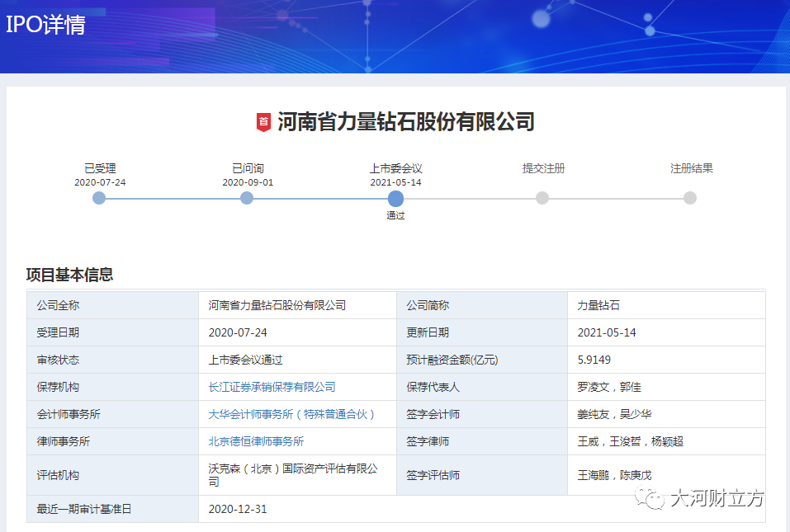Click the 沃克森（北京）国际资产评估有限公司 value

tap(293, 475)
